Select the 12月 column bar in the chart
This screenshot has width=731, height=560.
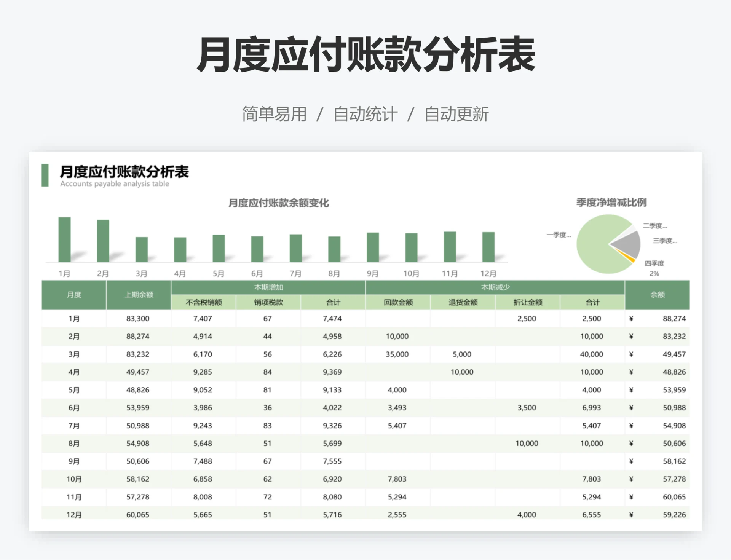489,247
